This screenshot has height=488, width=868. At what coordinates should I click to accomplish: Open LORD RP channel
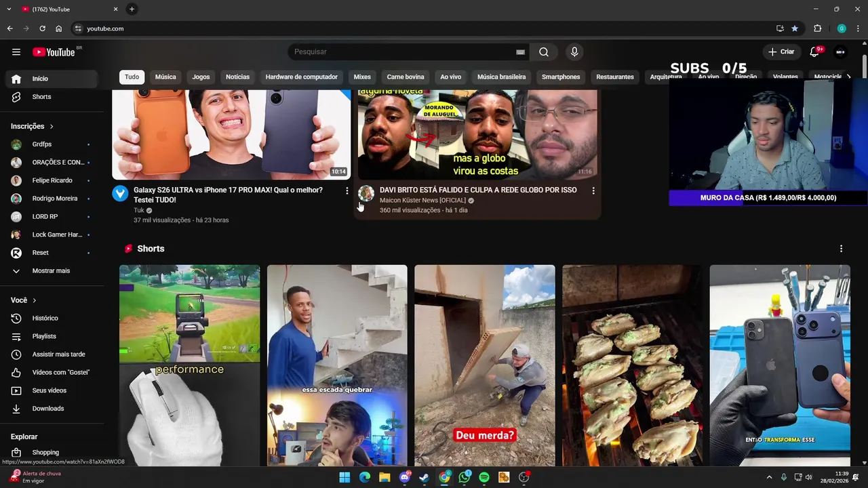pyautogui.click(x=51, y=217)
